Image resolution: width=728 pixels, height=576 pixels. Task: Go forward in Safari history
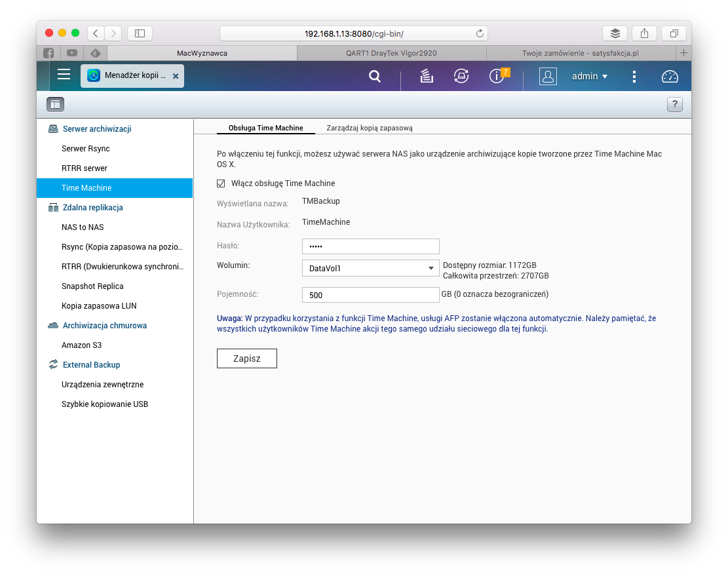click(x=113, y=33)
